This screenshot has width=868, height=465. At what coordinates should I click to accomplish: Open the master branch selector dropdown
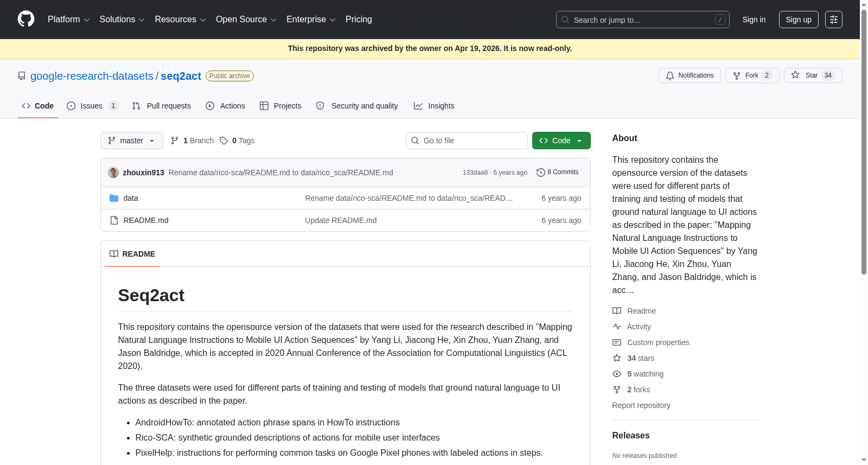(x=132, y=141)
